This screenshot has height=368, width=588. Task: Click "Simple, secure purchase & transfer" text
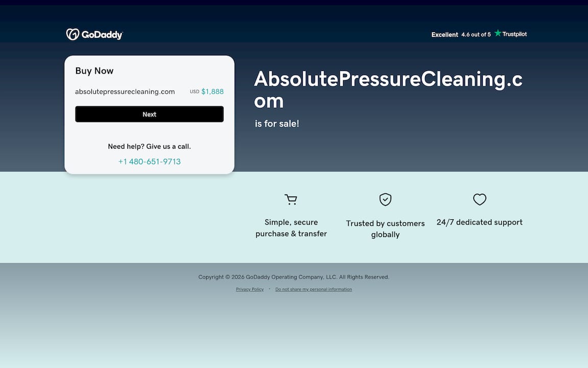tap(291, 228)
